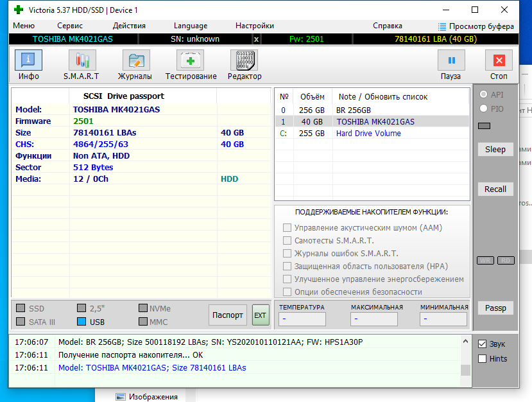Click the Функции value Non ATA, HDD
The width and height of the screenshot is (532, 402).
click(x=101, y=156)
